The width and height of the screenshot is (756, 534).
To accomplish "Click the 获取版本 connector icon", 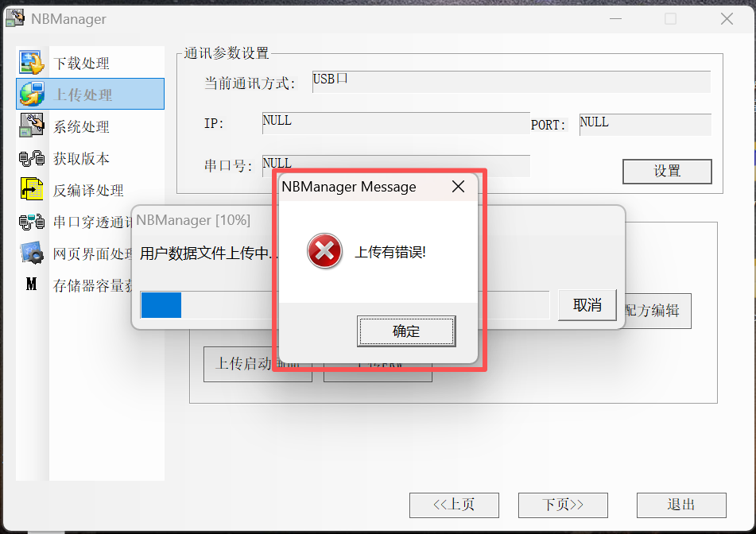I will (32, 158).
